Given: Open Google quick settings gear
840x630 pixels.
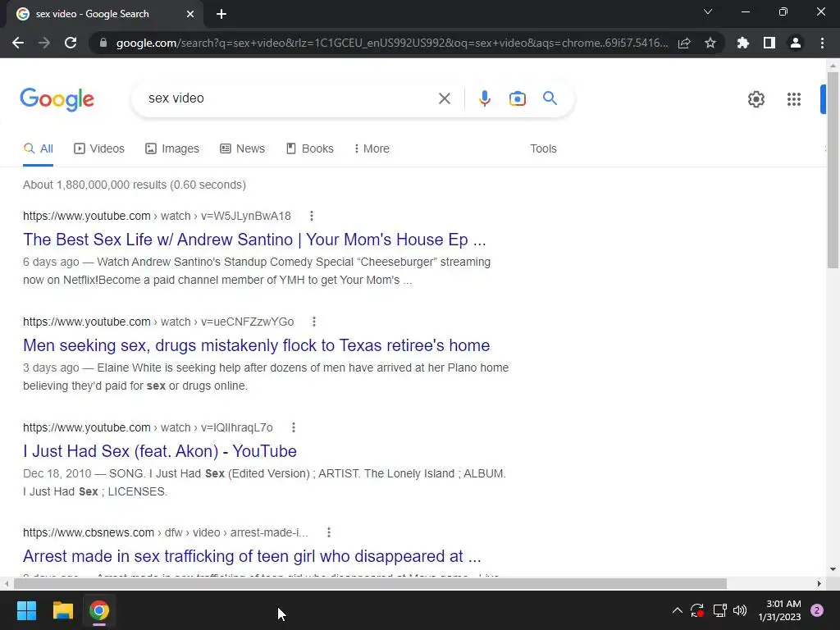Looking at the screenshot, I should tap(756, 99).
